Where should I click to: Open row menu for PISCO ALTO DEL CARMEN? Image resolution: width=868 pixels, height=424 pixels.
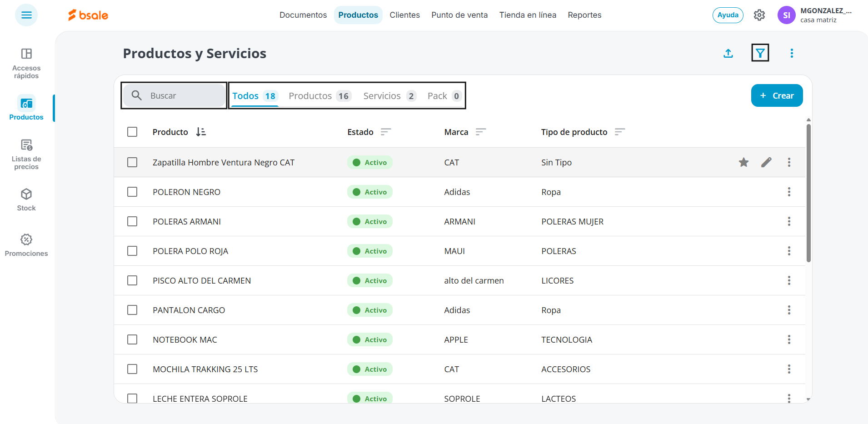click(x=789, y=280)
